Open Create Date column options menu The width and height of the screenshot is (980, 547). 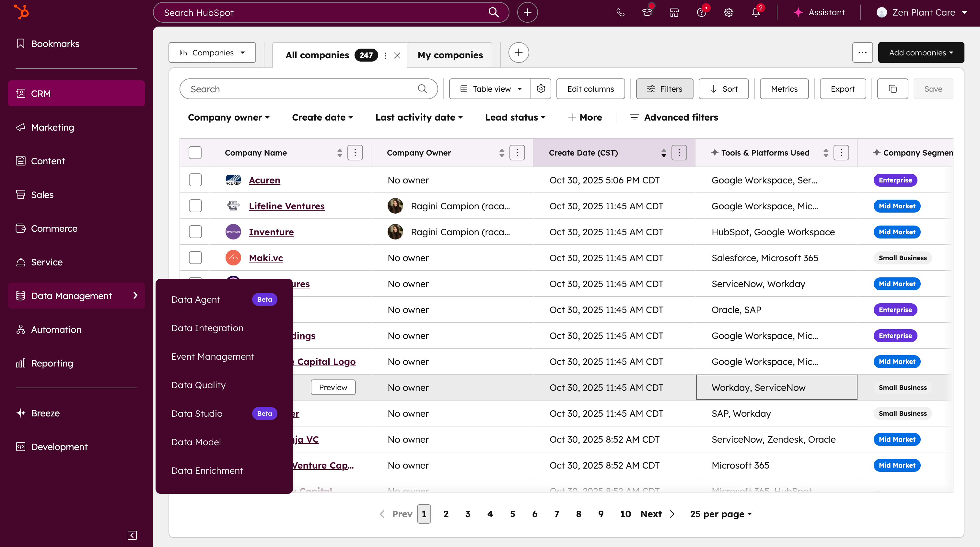(x=679, y=153)
